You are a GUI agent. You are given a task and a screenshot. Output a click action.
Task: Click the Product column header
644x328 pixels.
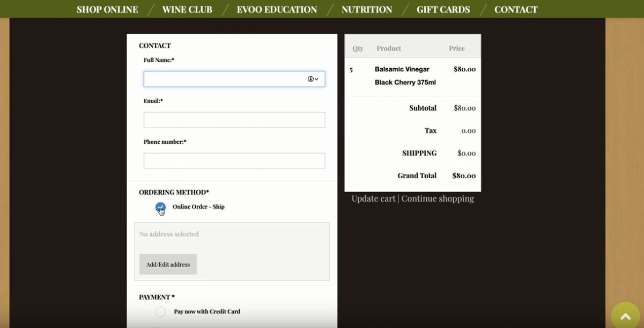pos(389,48)
